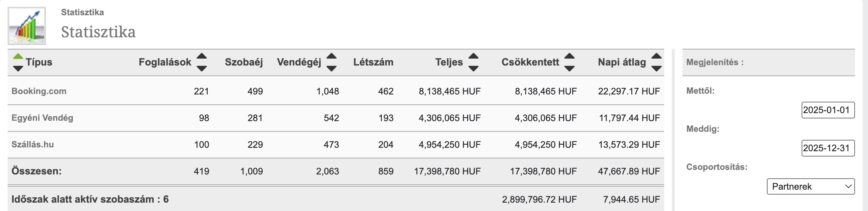Sort Vendégéj column ascending

pyautogui.click(x=331, y=56)
